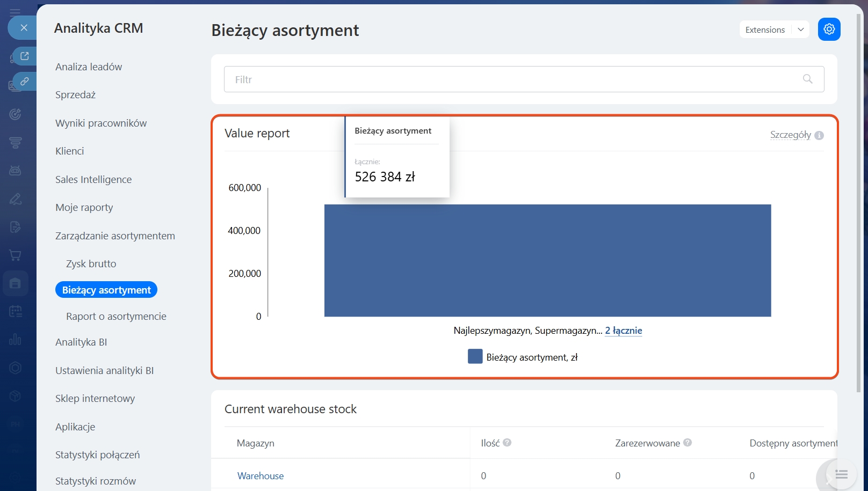Copy link using the chain icon
The image size is (868, 491).
pos(25,82)
